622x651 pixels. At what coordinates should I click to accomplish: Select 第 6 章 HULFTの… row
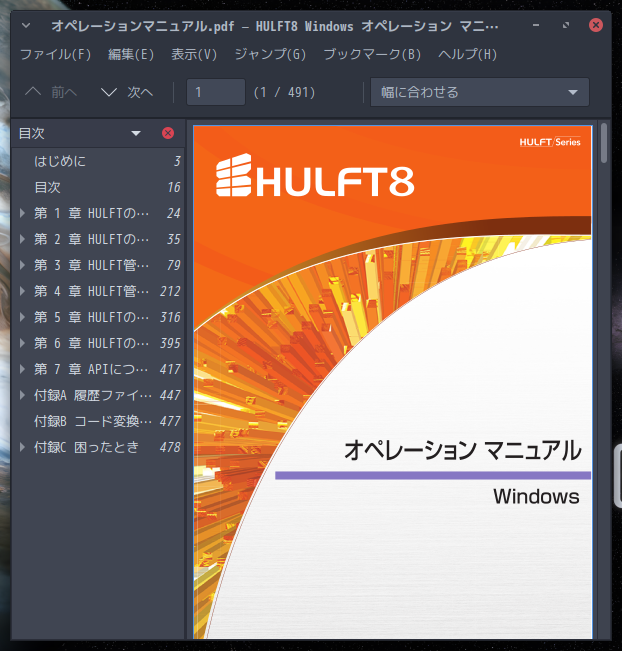pyautogui.click(x=98, y=343)
